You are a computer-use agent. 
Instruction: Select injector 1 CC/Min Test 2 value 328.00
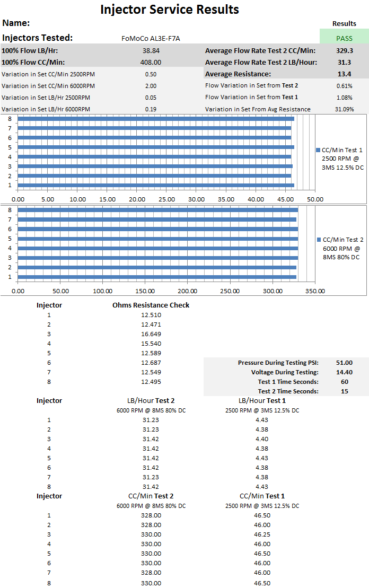(x=151, y=515)
